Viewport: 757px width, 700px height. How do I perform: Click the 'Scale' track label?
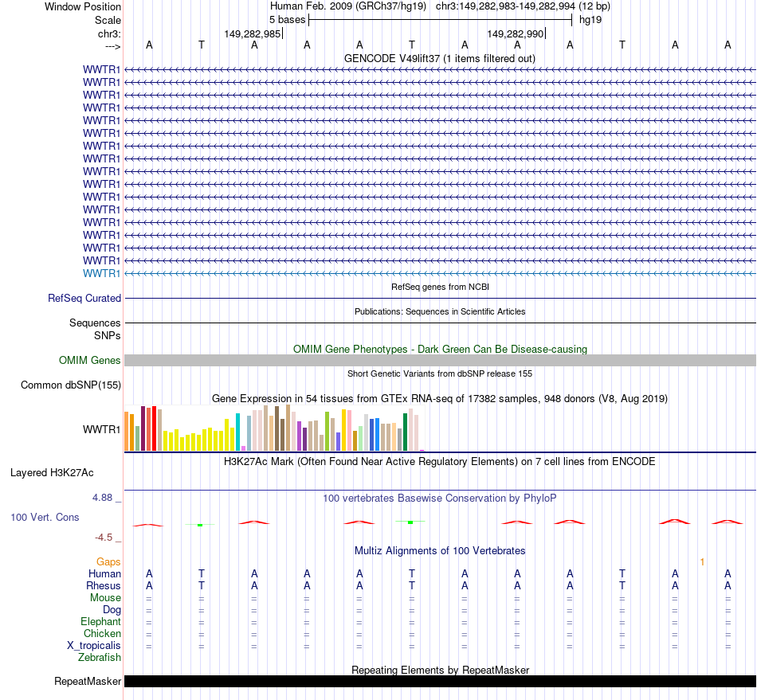point(108,20)
